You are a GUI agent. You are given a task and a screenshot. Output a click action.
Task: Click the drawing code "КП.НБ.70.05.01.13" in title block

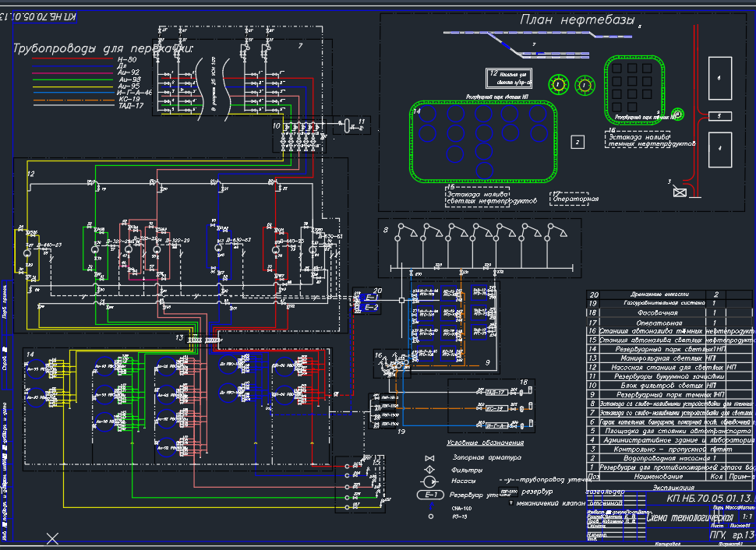pyautogui.click(x=711, y=499)
